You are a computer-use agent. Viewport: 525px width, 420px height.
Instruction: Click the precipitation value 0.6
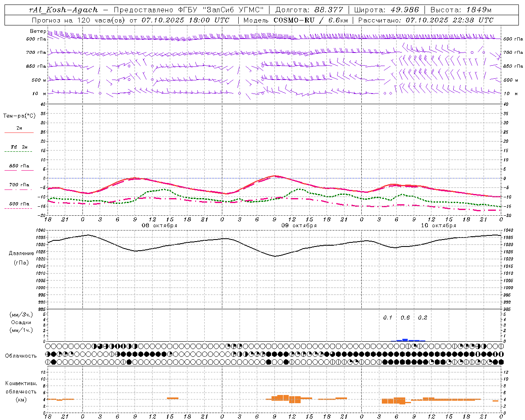[405, 318]
